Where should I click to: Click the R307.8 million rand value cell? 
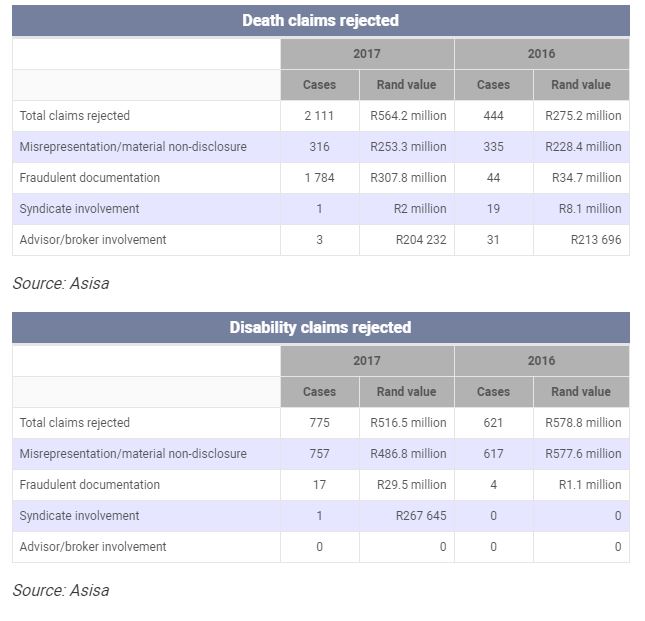(408, 178)
